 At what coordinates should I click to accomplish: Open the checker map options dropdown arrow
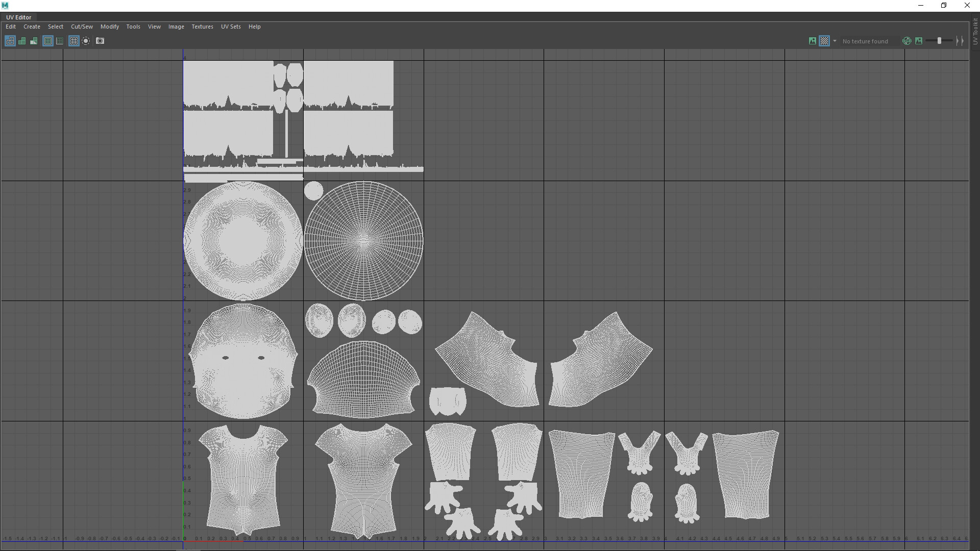835,41
